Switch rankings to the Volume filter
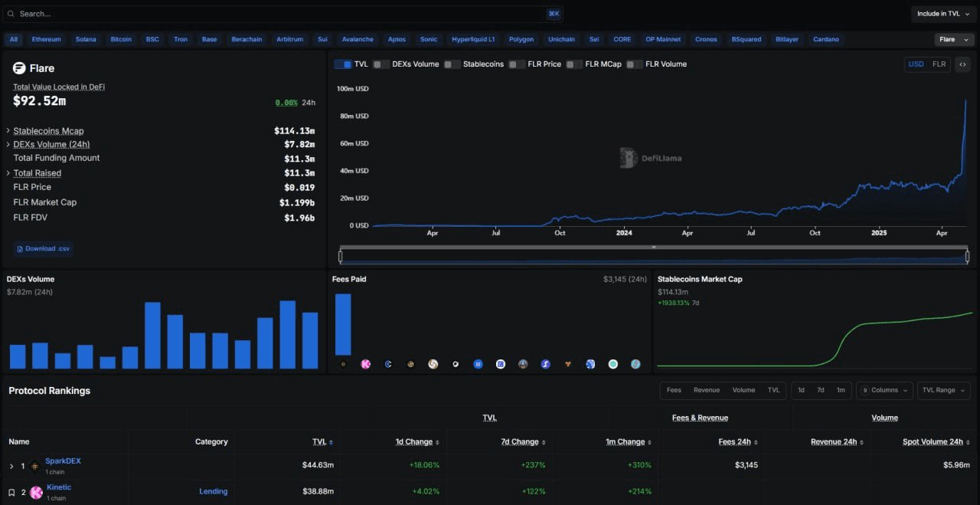The image size is (980, 505). [743, 390]
